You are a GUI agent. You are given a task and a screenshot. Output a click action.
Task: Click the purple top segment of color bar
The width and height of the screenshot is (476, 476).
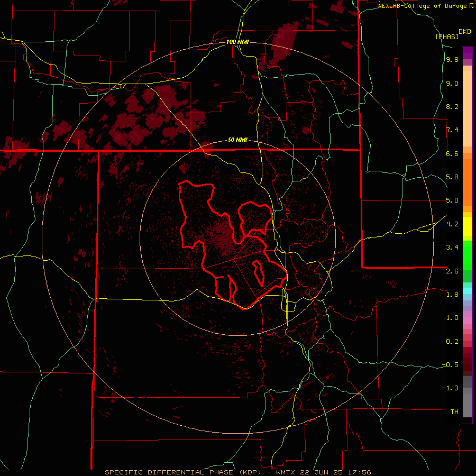tap(467, 53)
